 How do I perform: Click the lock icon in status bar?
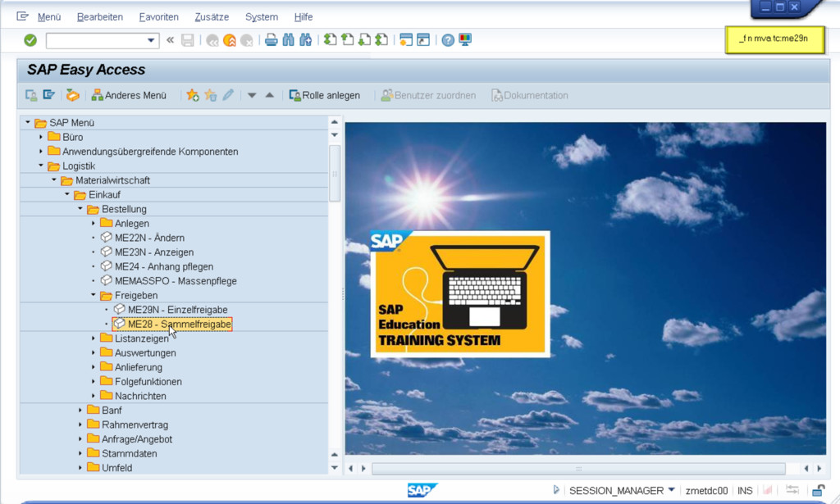(x=818, y=490)
